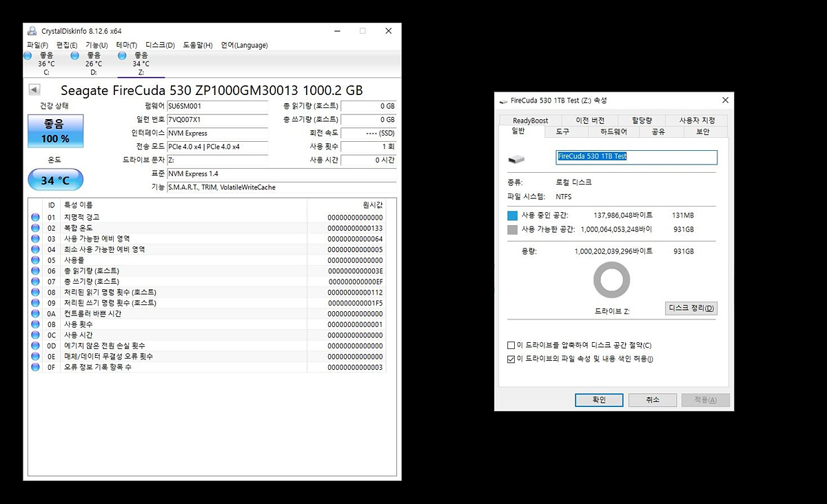Screen dimensions: 827x504
Task: Switch to the 이전 버전 tab
Action: tap(590, 120)
